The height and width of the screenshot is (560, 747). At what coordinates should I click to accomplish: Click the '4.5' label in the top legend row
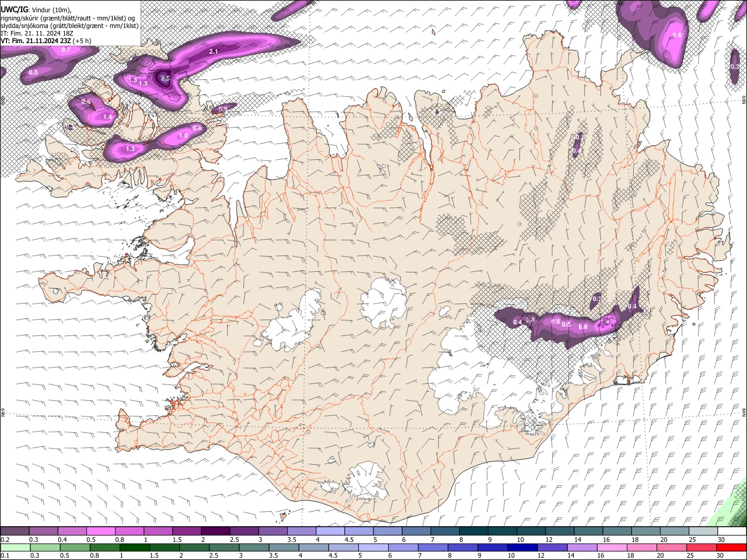(348, 540)
